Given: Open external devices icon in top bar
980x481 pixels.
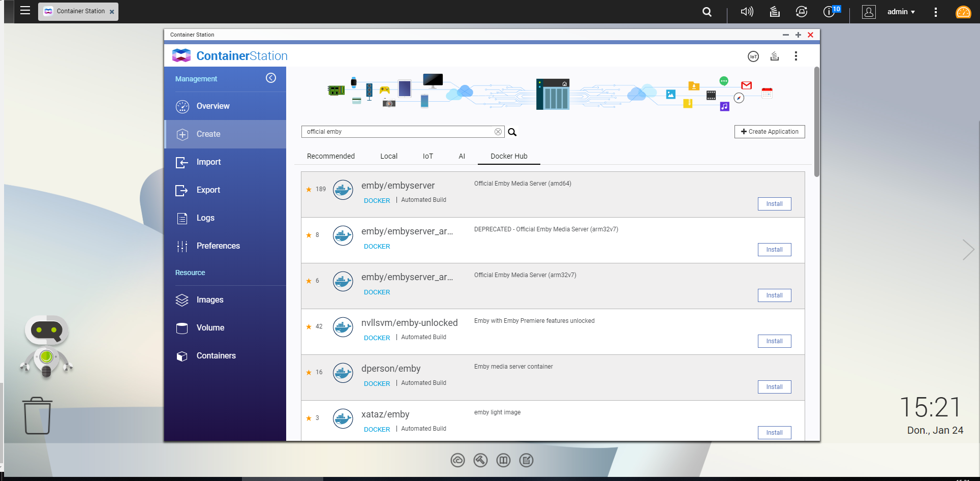Looking at the screenshot, I should 802,12.
